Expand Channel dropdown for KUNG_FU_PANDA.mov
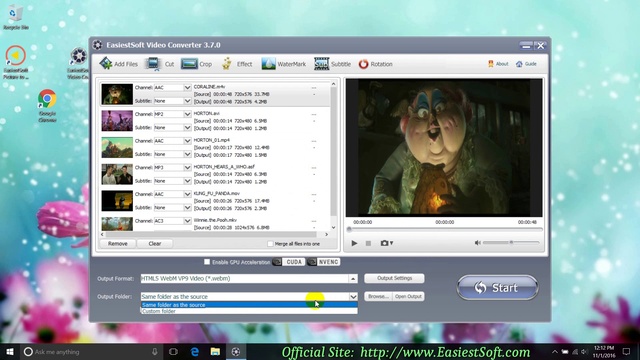This screenshot has height=360, width=640. click(x=187, y=194)
